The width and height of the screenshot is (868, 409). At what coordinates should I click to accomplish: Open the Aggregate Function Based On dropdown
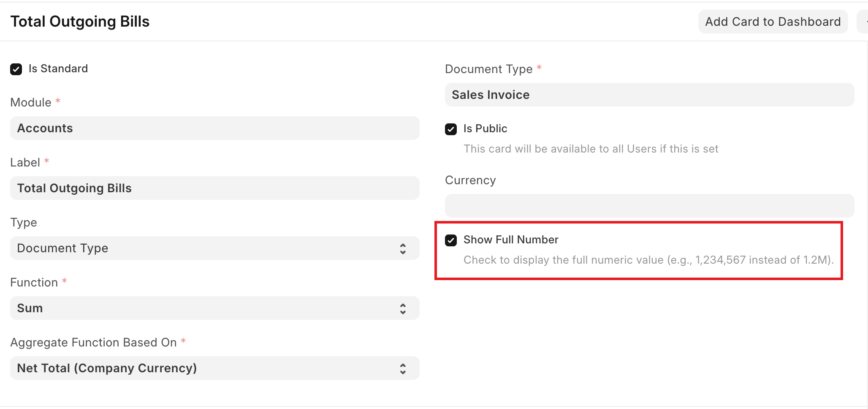click(x=207, y=368)
